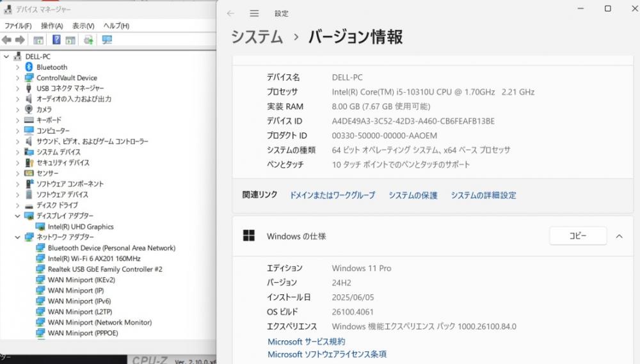The image size is (640, 364).
Task: Open システムの詳細設定 link
Action: (483, 195)
